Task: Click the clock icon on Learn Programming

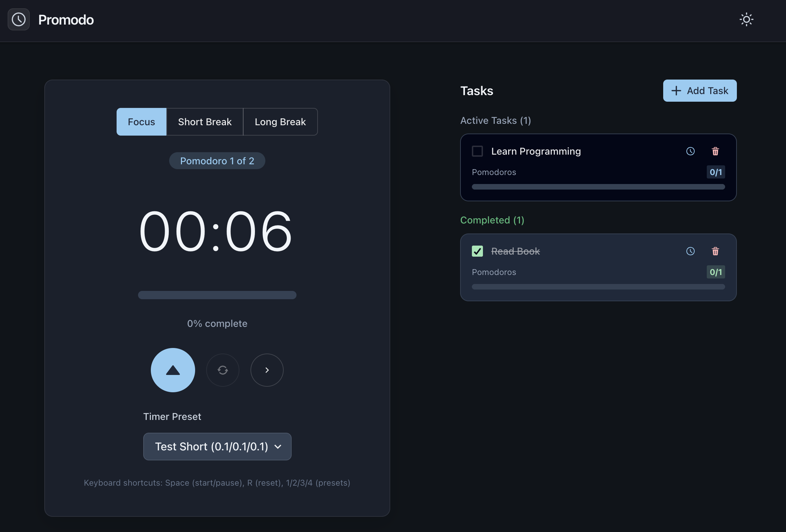Action: coord(690,151)
